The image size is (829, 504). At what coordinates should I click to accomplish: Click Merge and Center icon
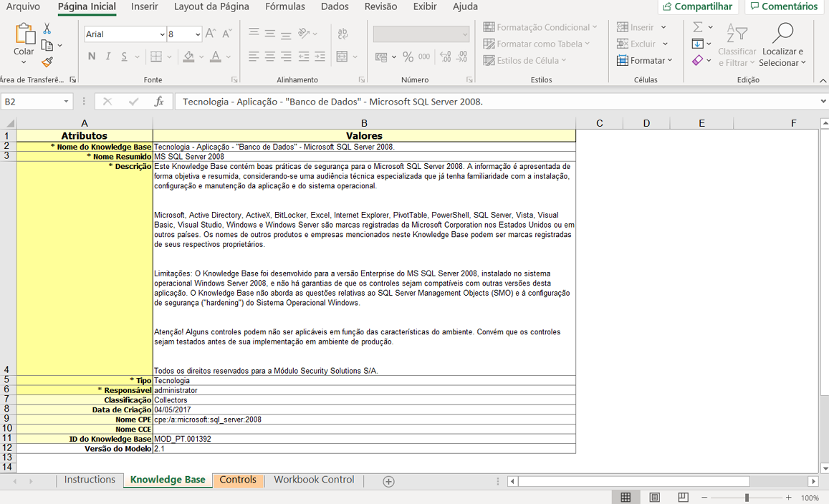coord(342,57)
